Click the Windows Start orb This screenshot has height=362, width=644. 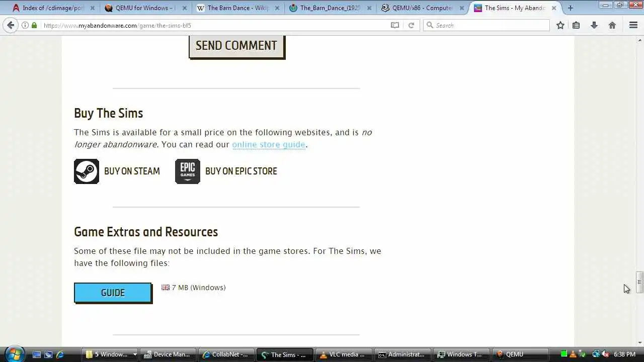[14, 354]
